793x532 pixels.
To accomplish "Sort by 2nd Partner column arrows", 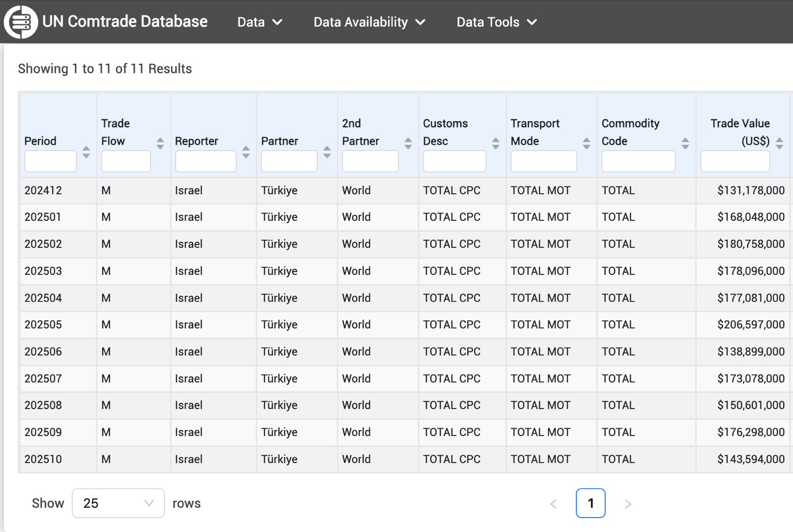I will coord(408,144).
